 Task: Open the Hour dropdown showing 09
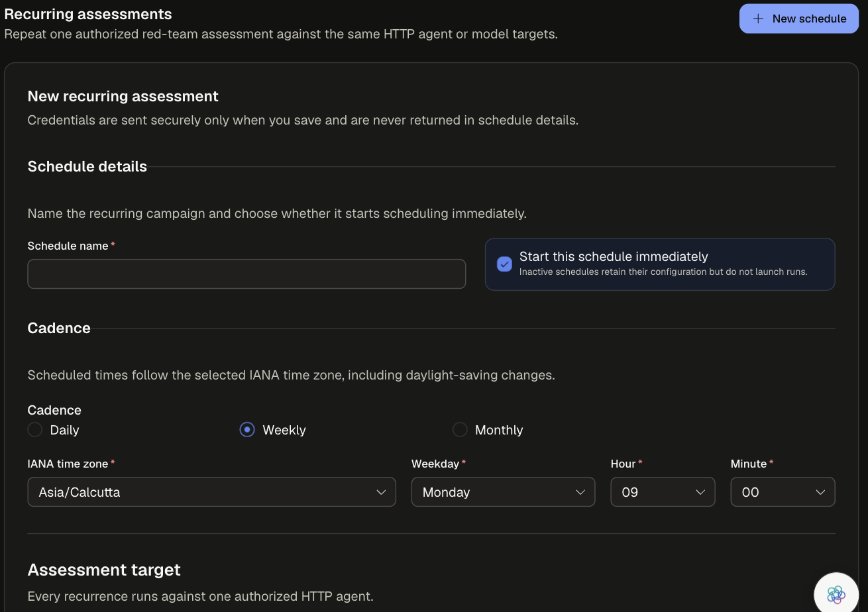click(663, 492)
